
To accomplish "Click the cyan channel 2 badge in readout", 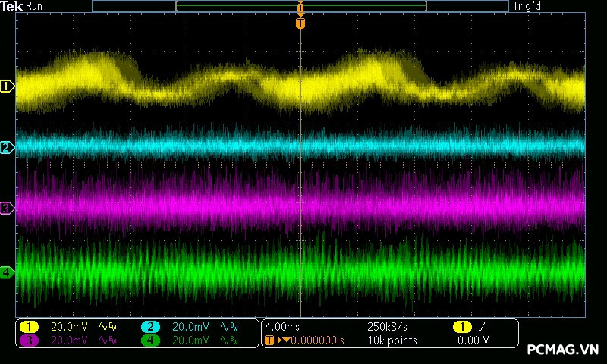I will click(150, 326).
